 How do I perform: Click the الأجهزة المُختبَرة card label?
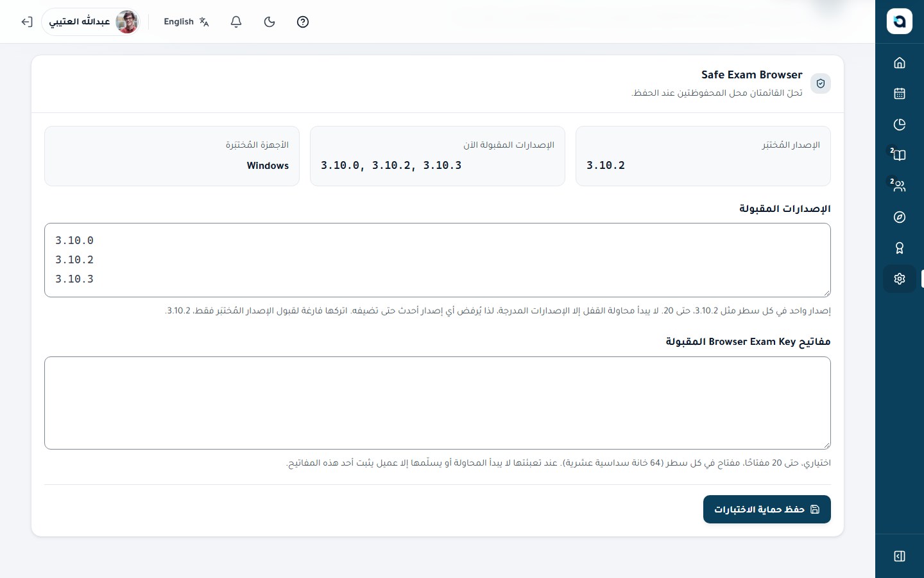[257, 144]
